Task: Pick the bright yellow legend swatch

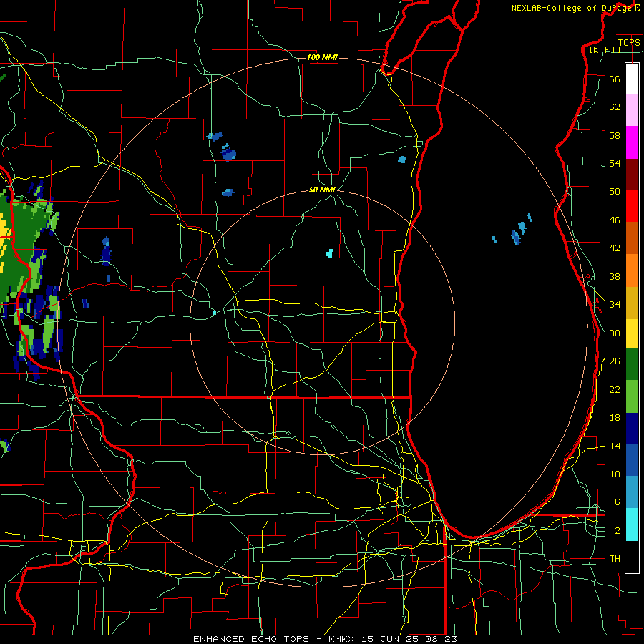Action: click(632, 333)
